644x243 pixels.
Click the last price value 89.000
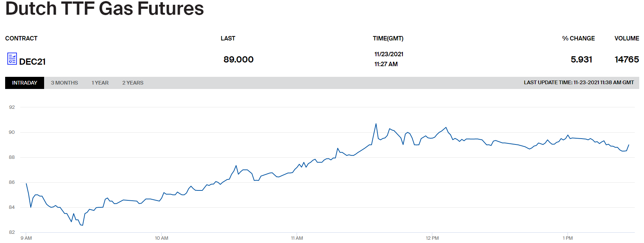coord(239,60)
